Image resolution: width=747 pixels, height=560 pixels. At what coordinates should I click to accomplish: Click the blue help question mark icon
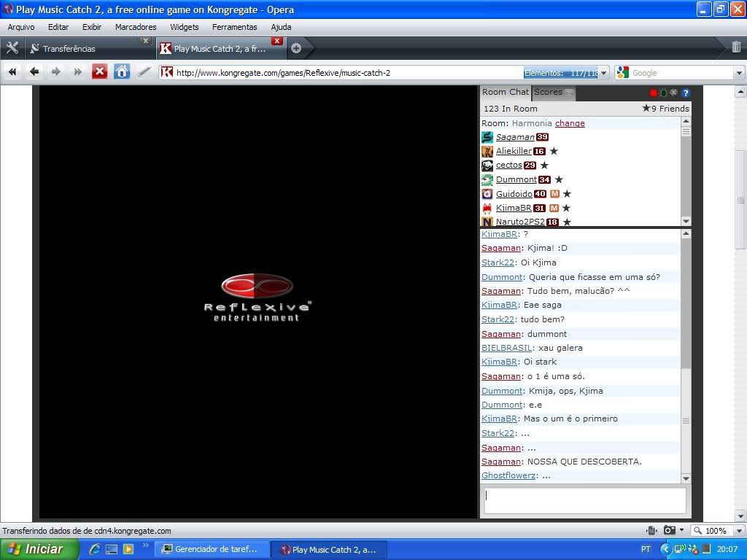coord(686,93)
